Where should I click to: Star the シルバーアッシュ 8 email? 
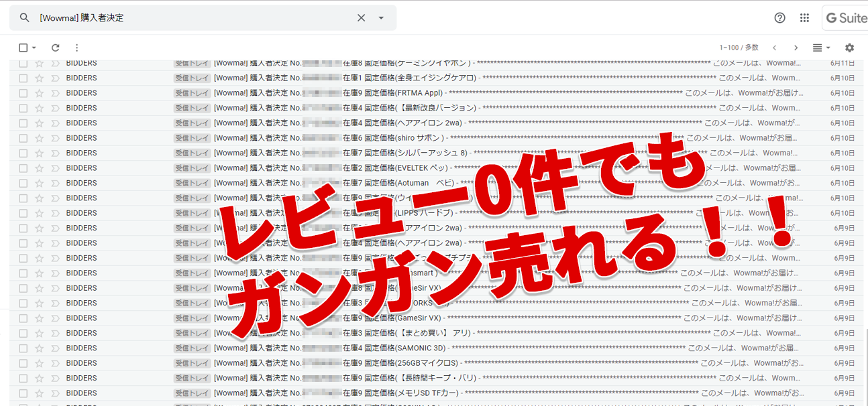coord(39,153)
